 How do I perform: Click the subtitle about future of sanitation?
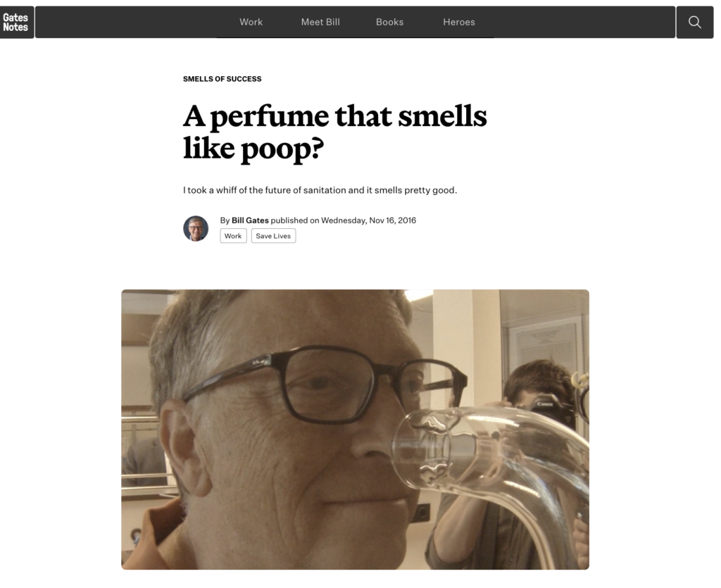pos(320,190)
